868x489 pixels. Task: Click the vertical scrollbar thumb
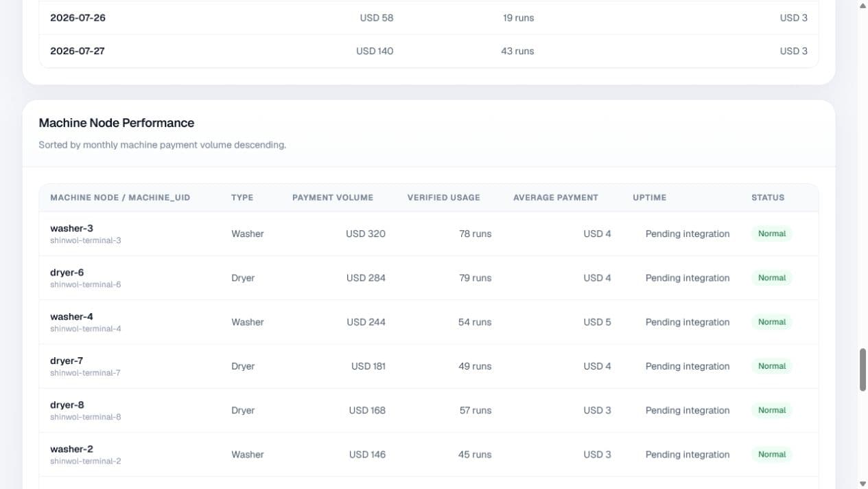pyautogui.click(x=863, y=369)
